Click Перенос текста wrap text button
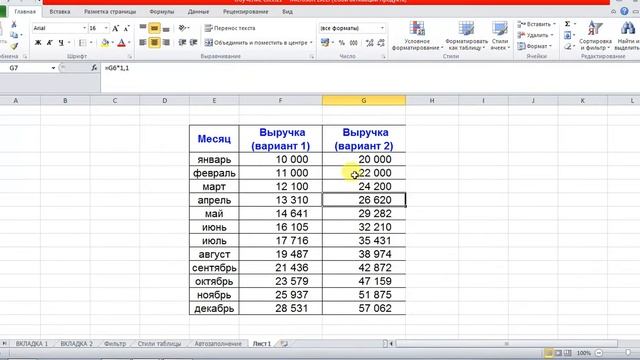The height and width of the screenshot is (360, 640). 230,28
